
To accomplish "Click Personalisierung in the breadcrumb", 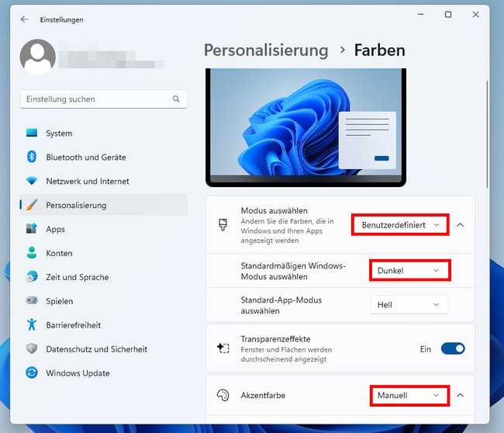I will click(x=266, y=50).
